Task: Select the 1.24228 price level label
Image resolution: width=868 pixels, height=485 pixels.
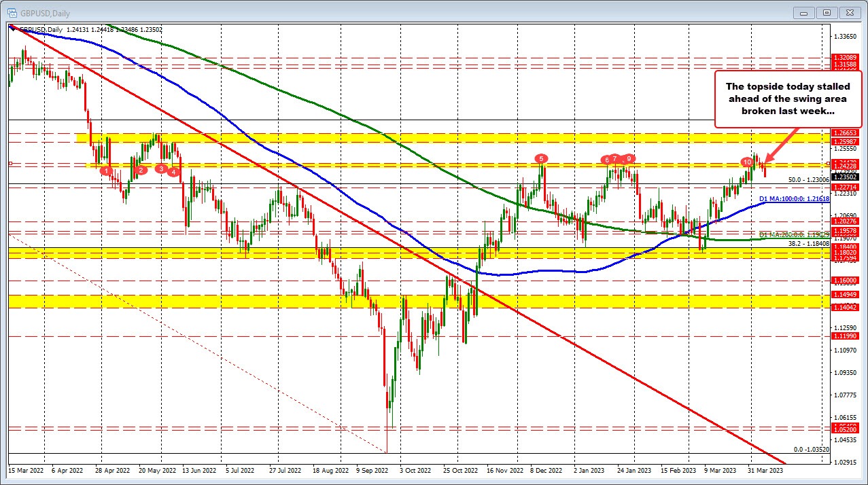Action: point(846,165)
